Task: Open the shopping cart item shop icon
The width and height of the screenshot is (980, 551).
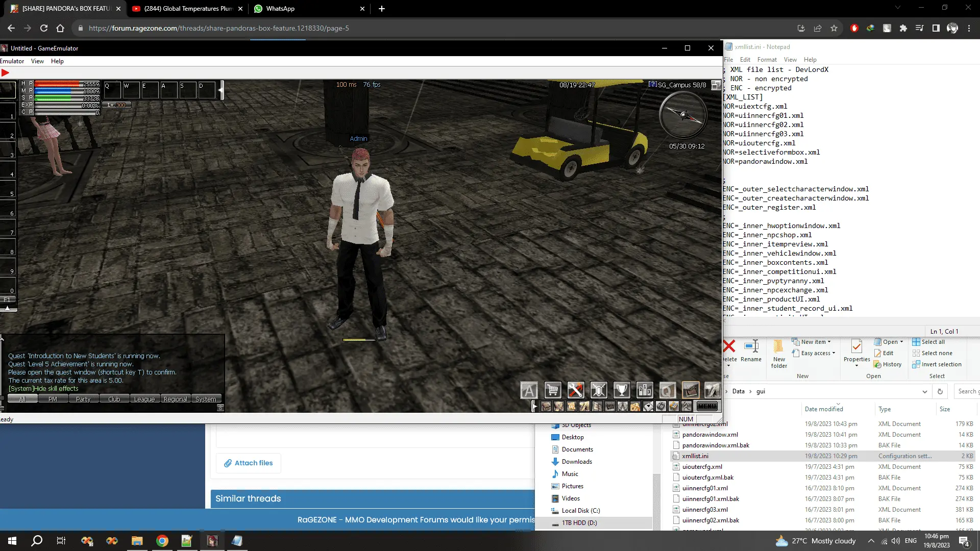Action: coord(552,390)
